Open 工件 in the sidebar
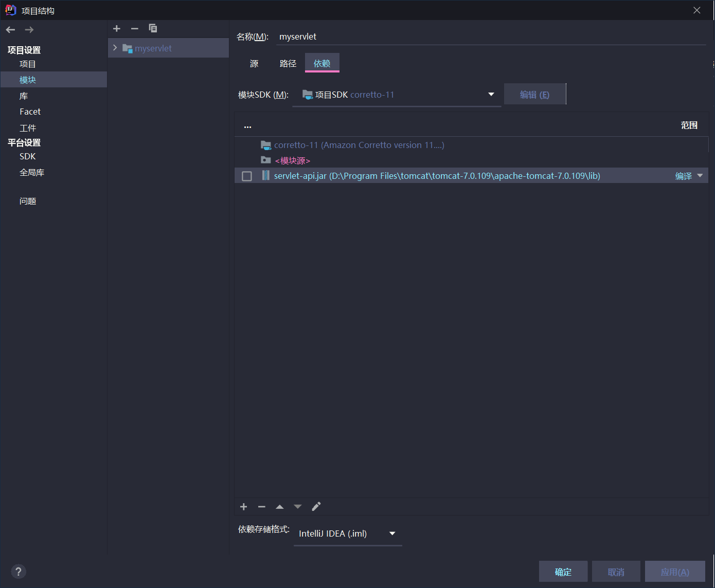The width and height of the screenshot is (715, 588). (x=28, y=128)
